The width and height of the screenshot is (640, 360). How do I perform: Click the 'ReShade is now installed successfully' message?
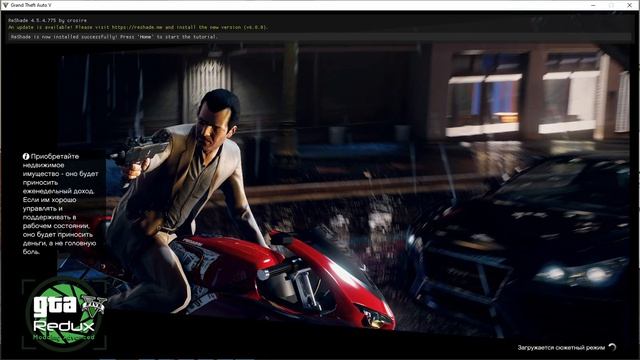(114, 37)
